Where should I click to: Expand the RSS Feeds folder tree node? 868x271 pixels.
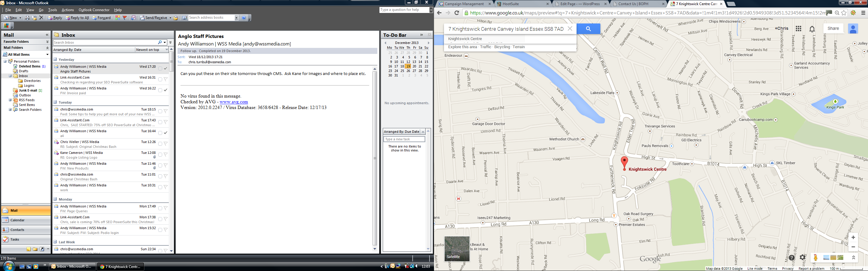click(10, 100)
